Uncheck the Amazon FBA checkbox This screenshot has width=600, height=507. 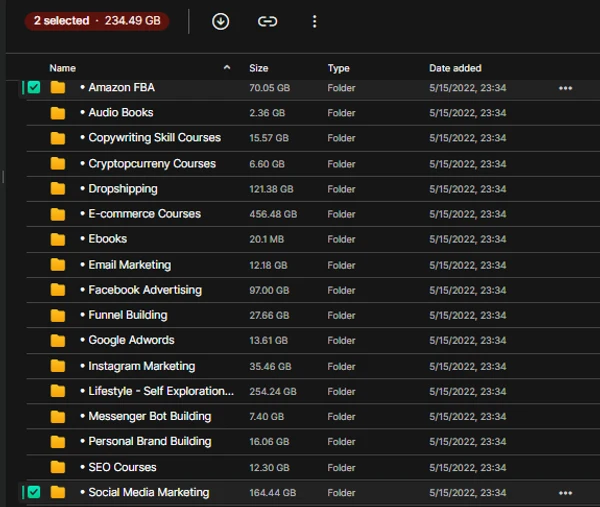34,88
